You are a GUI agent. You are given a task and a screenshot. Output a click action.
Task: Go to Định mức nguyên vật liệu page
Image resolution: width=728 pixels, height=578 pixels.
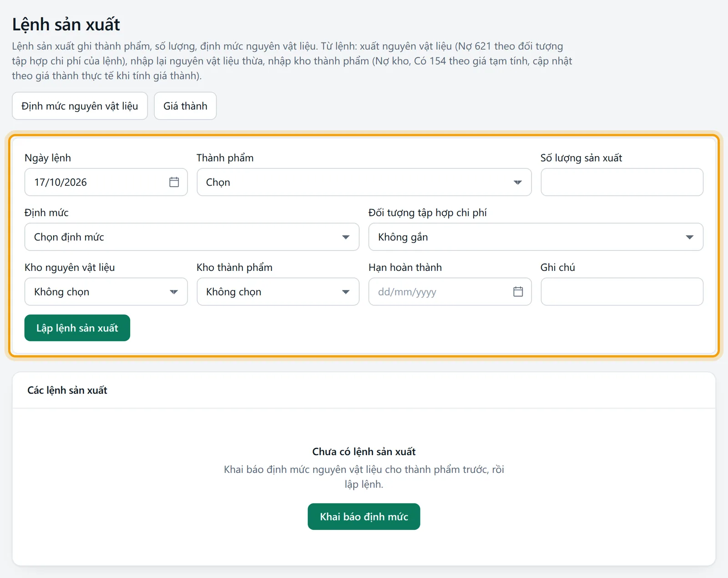pos(80,106)
